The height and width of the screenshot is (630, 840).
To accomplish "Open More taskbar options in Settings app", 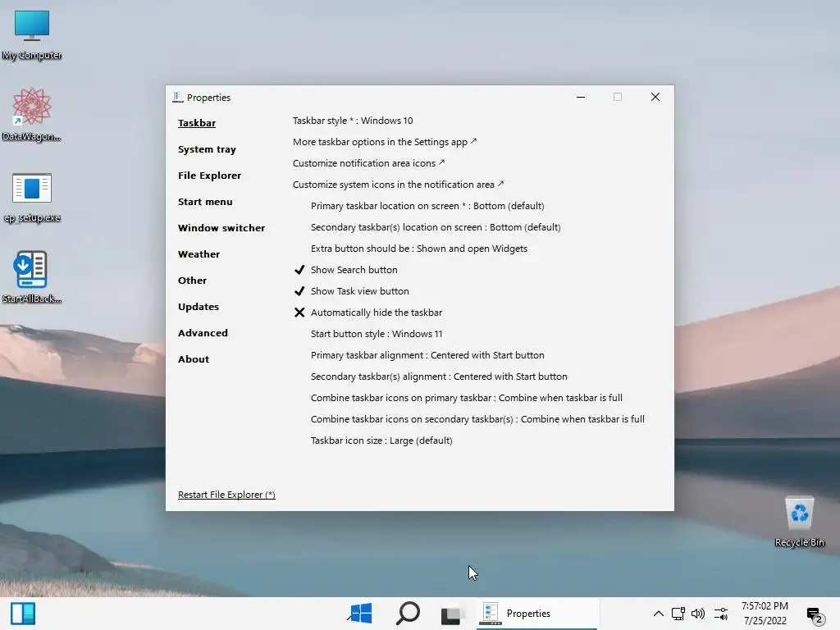I will pyautogui.click(x=384, y=142).
